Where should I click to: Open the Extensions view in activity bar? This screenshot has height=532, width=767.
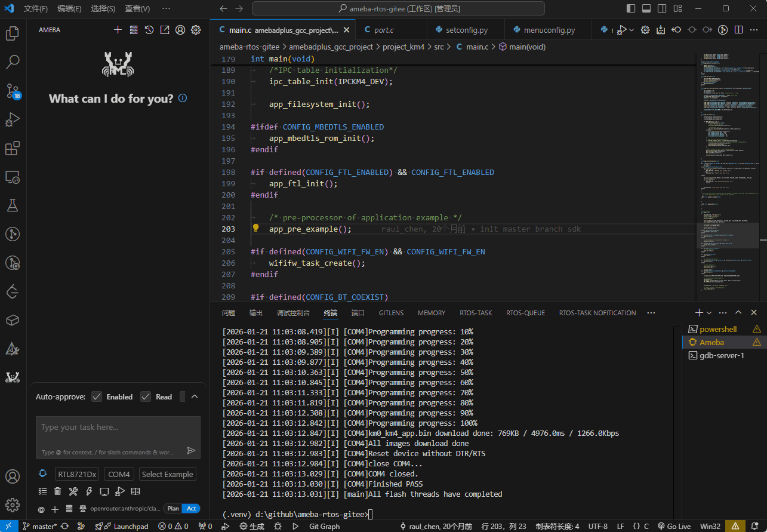13,148
